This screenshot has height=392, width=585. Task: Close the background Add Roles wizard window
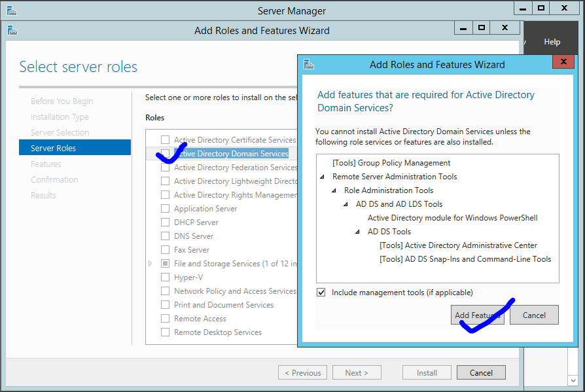[x=505, y=27]
